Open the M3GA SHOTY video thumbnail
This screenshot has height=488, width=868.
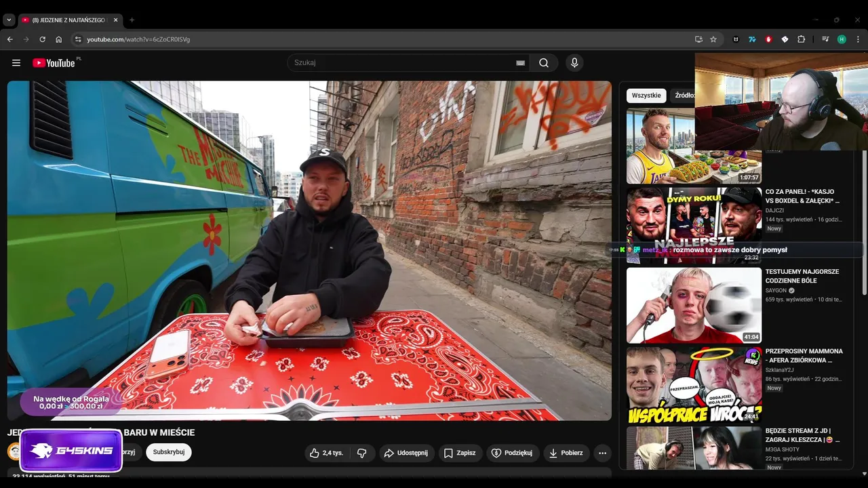(x=694, y=447)
